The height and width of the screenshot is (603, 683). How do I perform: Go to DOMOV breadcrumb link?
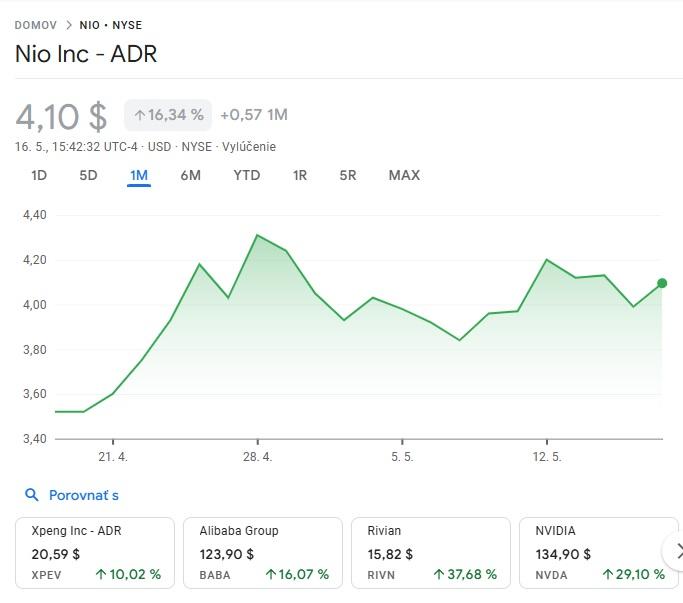pyautogui.click(x=36, y=25)
